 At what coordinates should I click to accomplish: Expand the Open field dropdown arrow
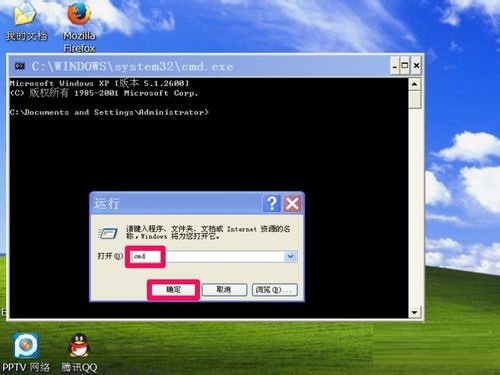290,256
